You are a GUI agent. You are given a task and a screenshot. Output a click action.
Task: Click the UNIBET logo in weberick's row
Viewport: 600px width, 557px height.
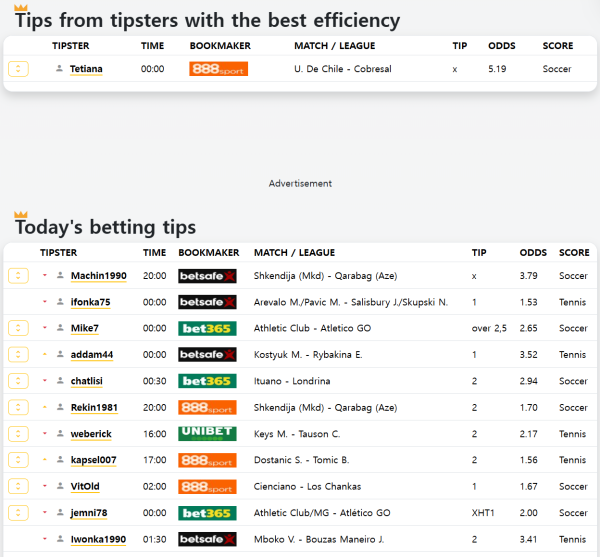tap(207, 434)
